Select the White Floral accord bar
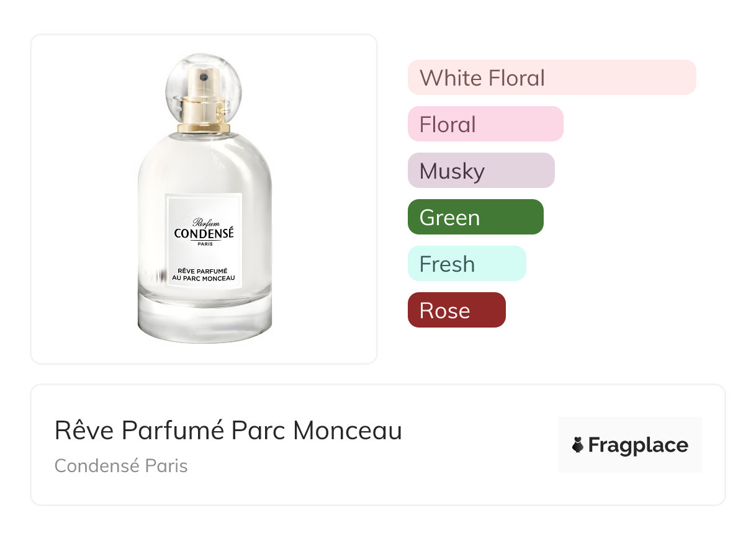This screenshot has height=536, width=756. point(551,78)
